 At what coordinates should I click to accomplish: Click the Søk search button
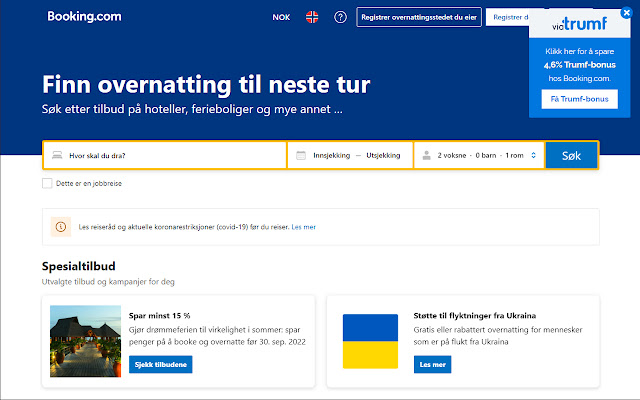coord(571,155)
